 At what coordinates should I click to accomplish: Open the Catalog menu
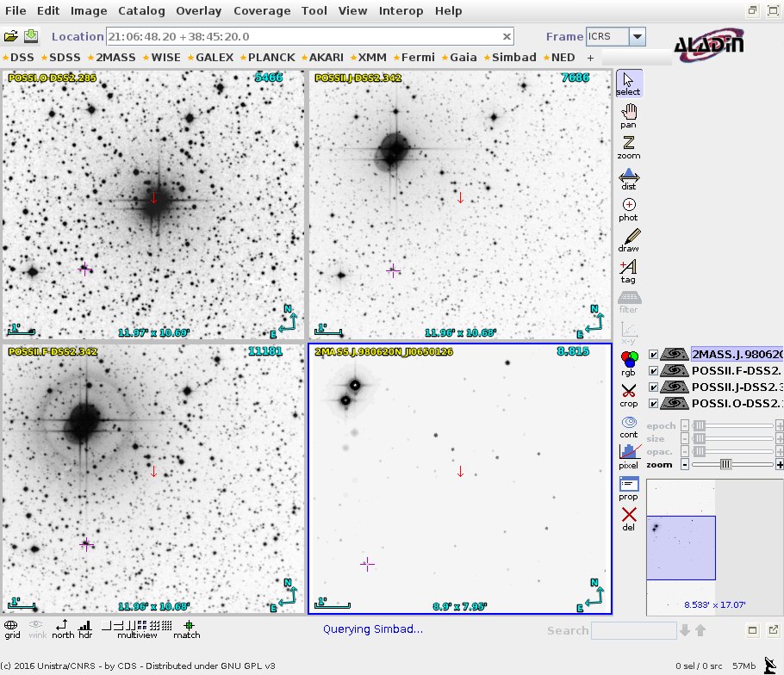click(141, 11)
